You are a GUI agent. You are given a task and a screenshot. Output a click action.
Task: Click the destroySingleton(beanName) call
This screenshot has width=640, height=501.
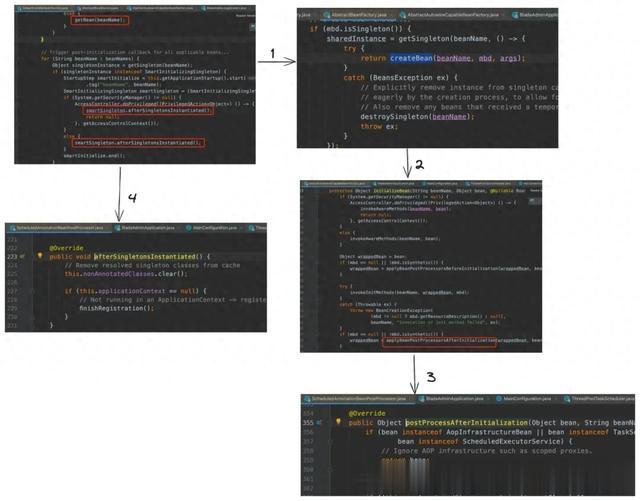click(417, 117)
